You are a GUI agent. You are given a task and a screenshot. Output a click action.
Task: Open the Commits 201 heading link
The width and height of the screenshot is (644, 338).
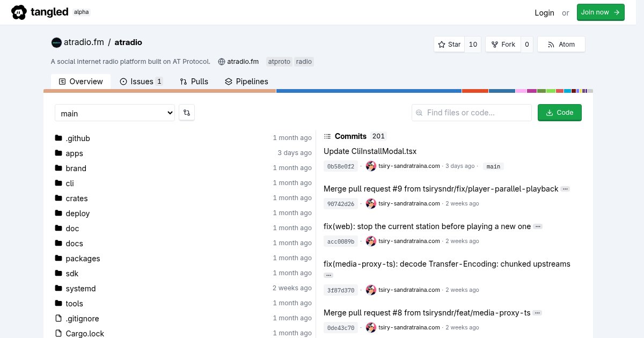pyautogui.click(x=355, y=136)
